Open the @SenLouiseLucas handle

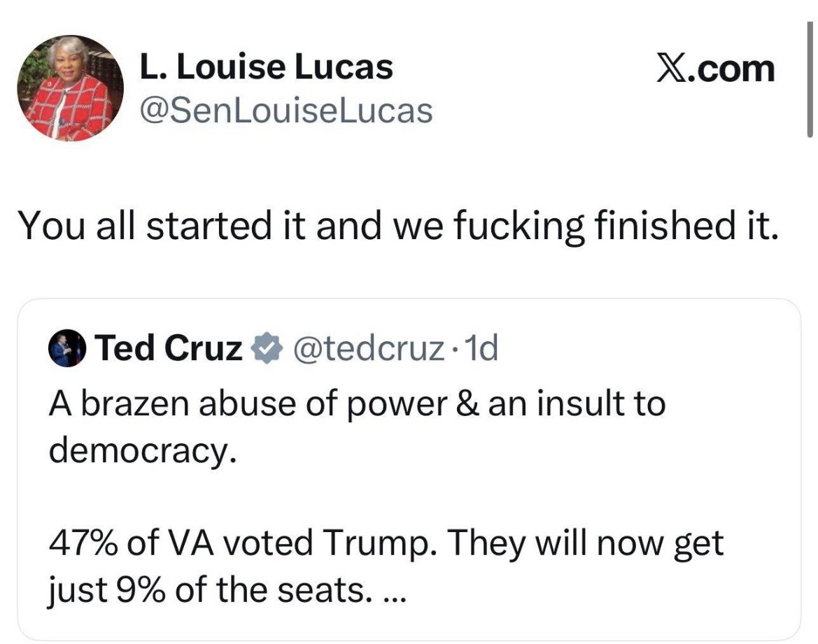click(x=285, y=111)
